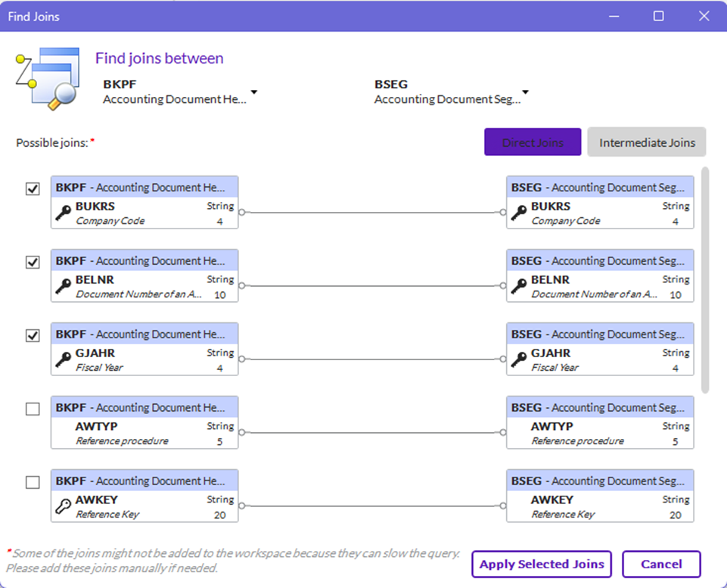Check the AWKEY Reference Key join
Screen dimensions: 727x588
(x=33, y=482)
